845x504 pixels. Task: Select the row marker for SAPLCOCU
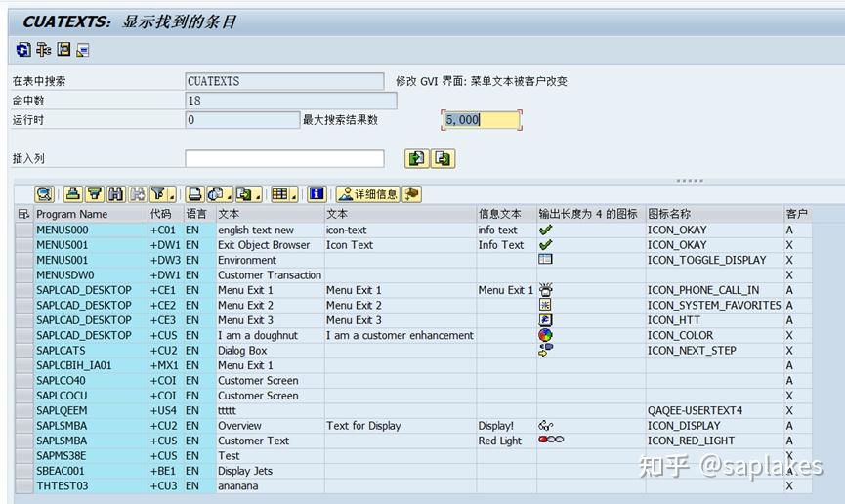23,396
